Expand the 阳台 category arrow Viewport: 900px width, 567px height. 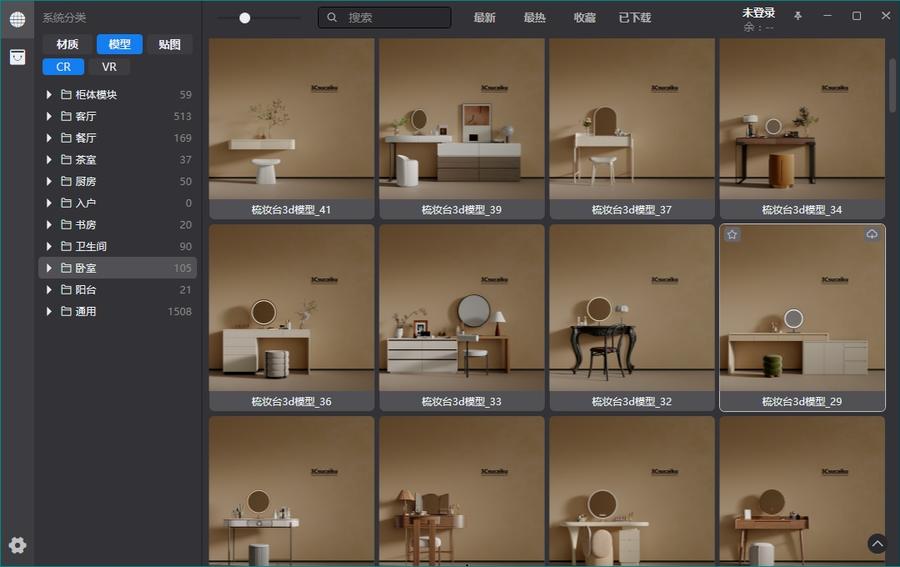49,290
